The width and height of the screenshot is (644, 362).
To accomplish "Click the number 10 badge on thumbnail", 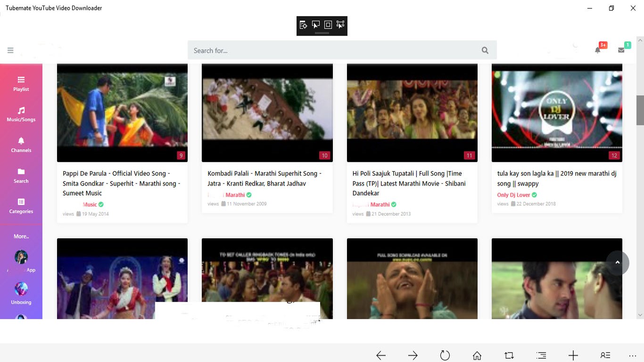I will 324,156.
